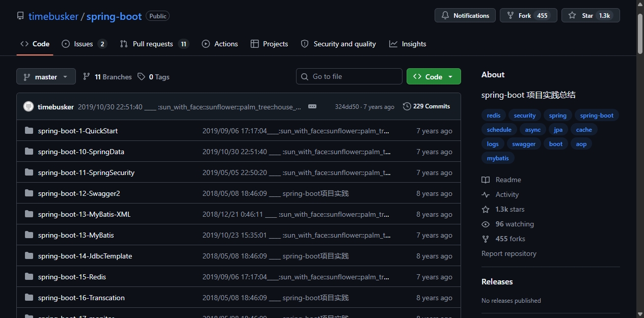Select the mybatis topic tag
Viewport: 644px width, 318px height.
(x=498, y=158)
